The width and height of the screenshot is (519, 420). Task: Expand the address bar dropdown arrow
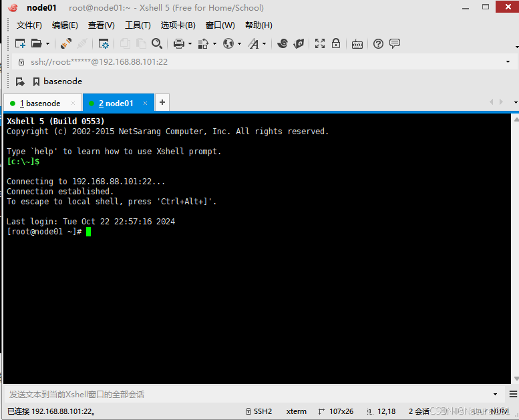click(x=508, y=62)
